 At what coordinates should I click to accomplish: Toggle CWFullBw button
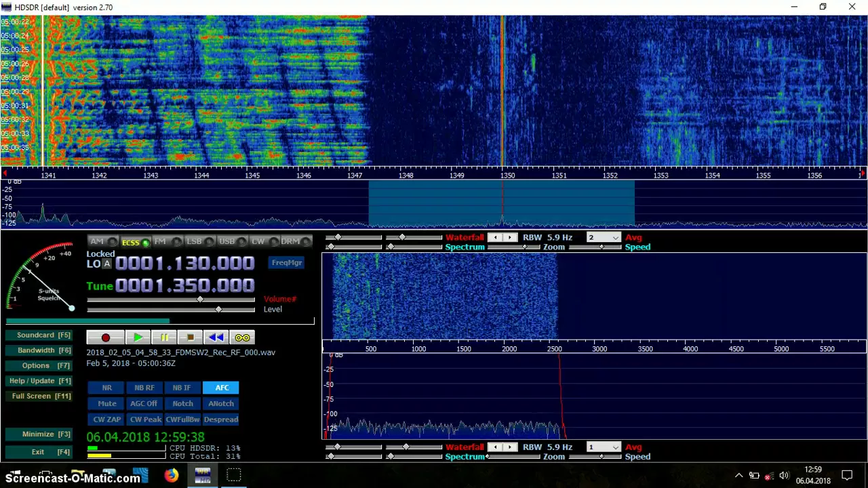[x=182, y=420]
